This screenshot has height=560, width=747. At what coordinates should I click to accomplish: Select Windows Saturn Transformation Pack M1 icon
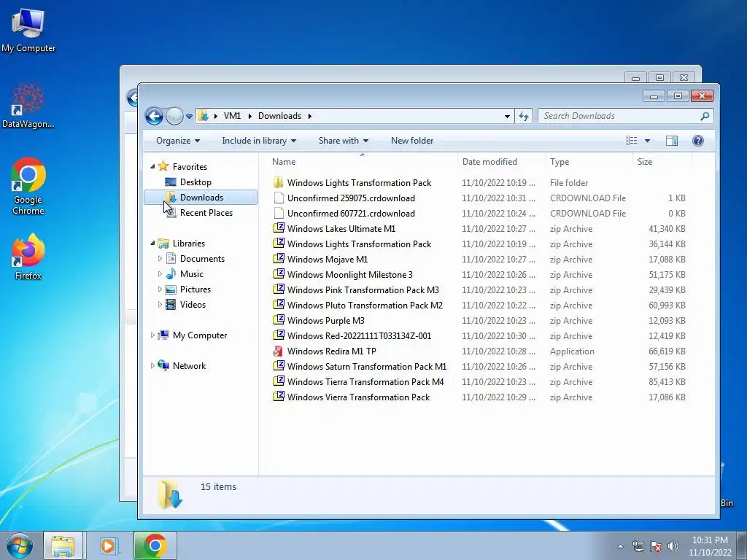(279, 366)
